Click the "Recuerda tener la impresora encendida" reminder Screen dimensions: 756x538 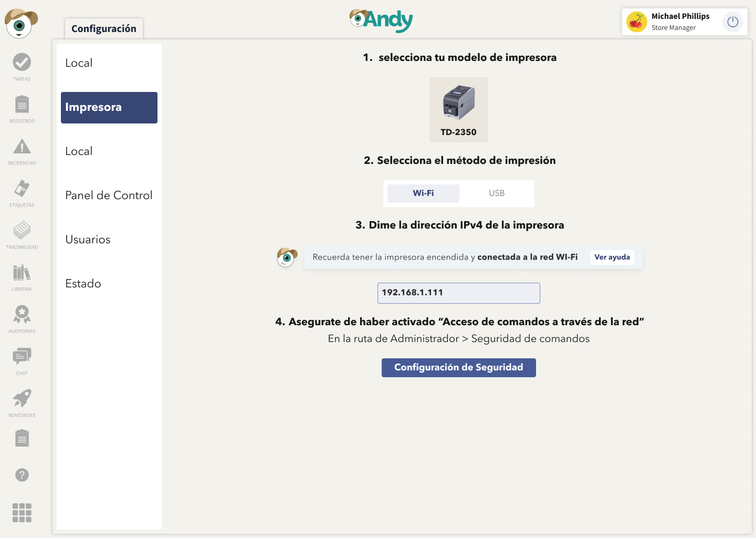click(445, 257)
